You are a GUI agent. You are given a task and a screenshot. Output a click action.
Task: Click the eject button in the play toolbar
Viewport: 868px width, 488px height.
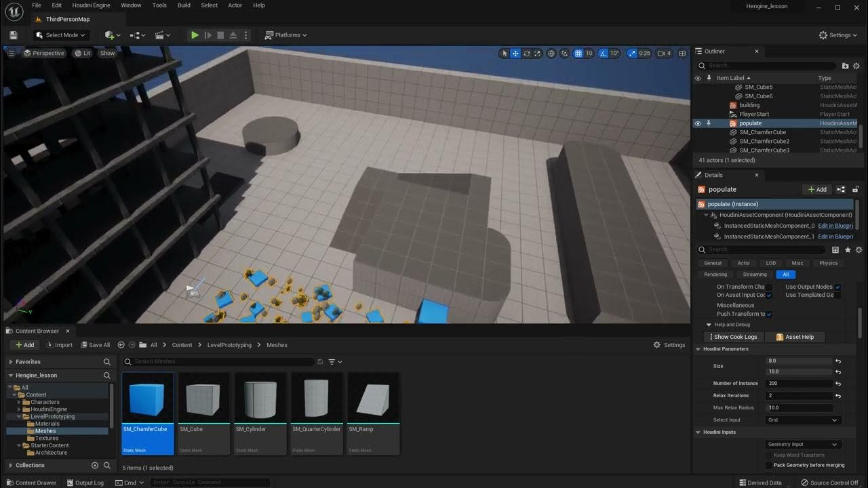pyautogui.click(x=233, y=35)
